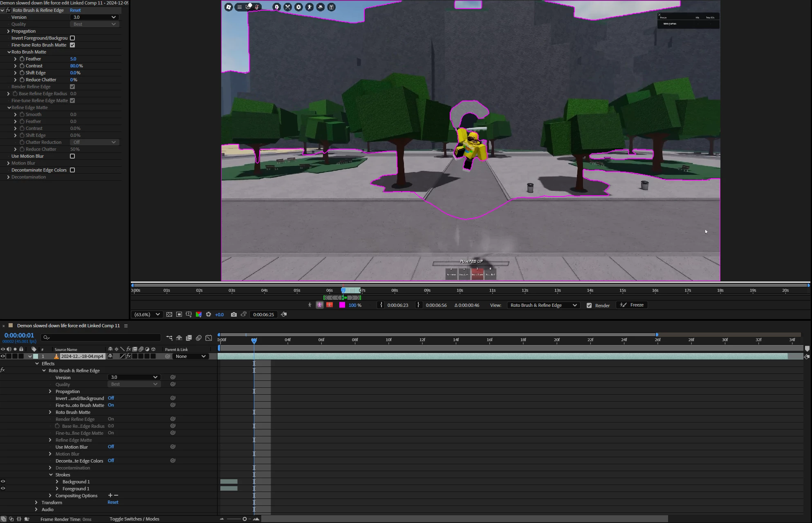Hide the Foreground 1 stroke eye icon
The image size is (812, 523).
(x=3, y=488)
